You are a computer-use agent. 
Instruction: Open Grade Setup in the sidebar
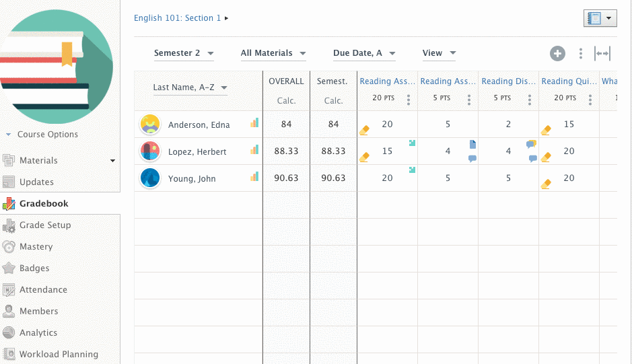pyautogui.click(x=44, y=225)
